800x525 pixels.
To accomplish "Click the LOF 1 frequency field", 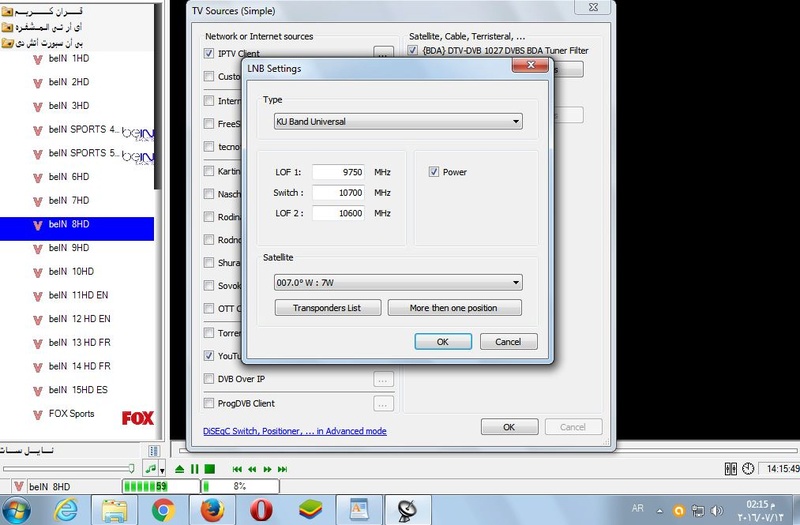I will point(338,172).
